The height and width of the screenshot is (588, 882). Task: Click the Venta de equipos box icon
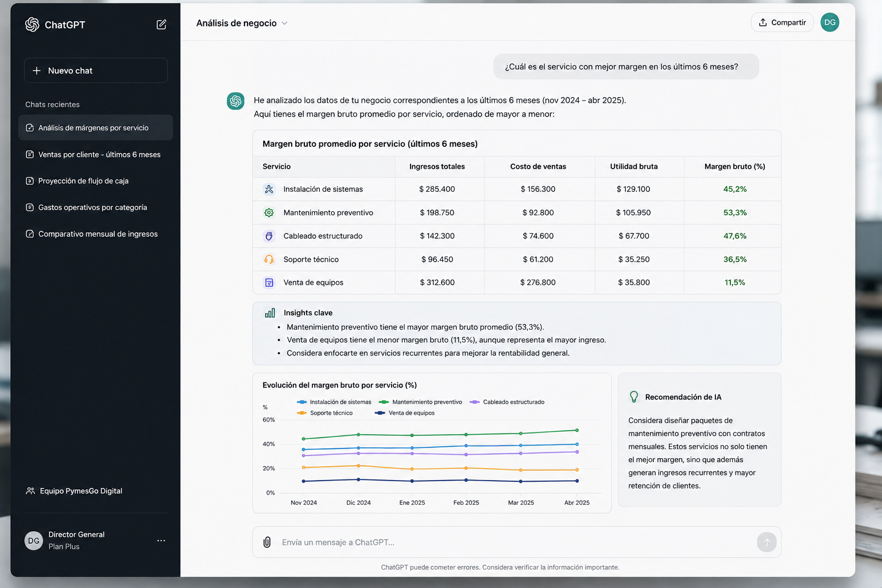click(269, 283)
